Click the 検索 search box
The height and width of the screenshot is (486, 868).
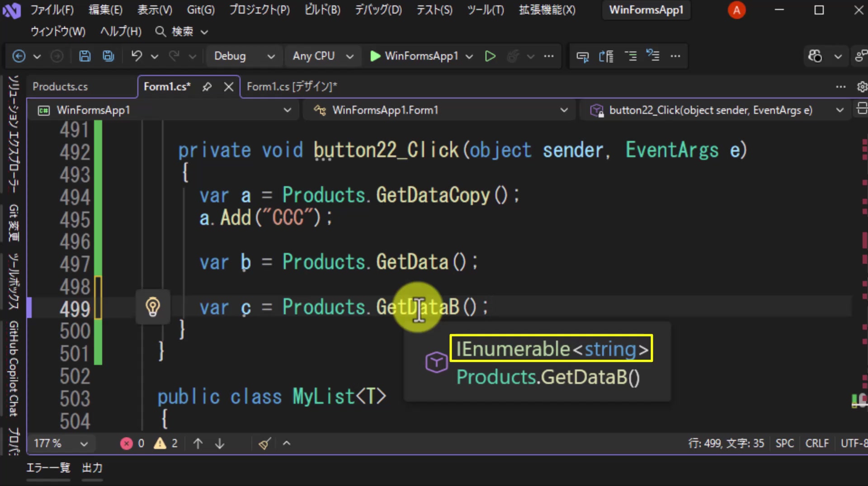[182, 32]
